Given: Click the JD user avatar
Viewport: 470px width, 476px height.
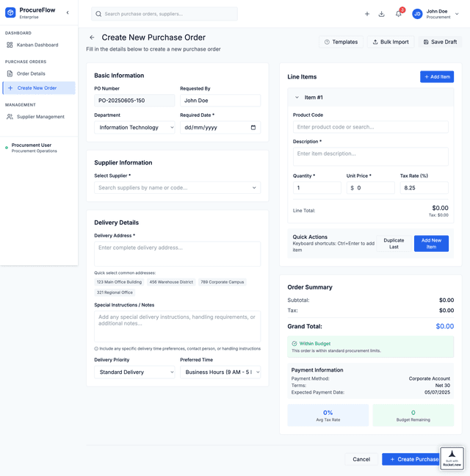Looking at the screenshot, I should 417,14.
